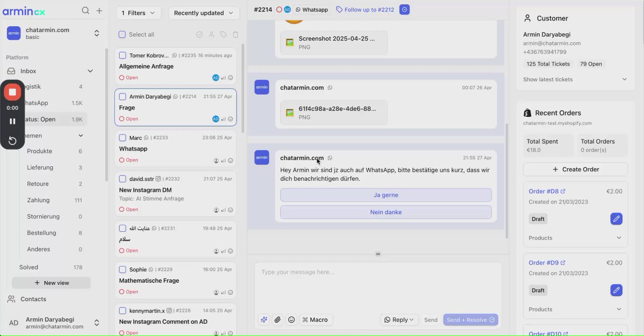Click the armin avatar on last message

click(x=262, y=157)
